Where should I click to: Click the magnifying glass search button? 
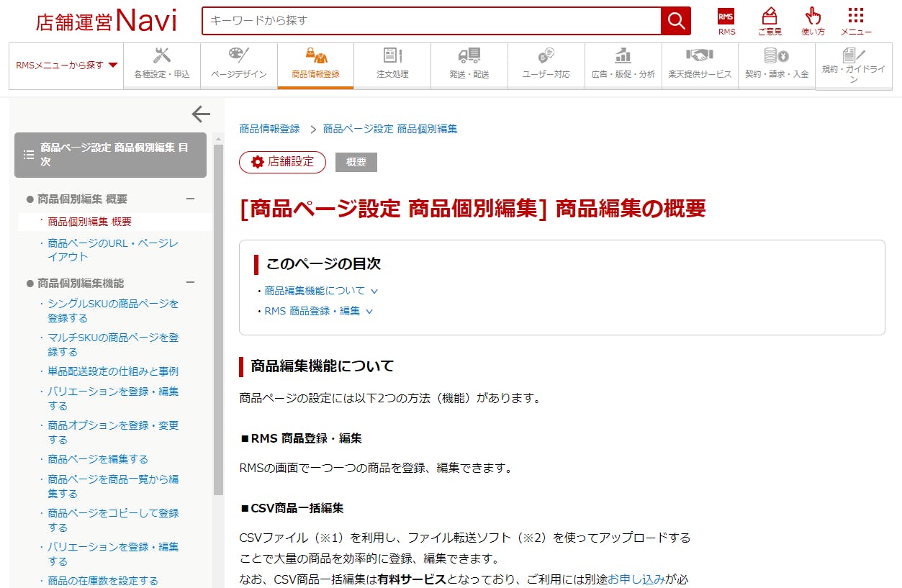675,21
